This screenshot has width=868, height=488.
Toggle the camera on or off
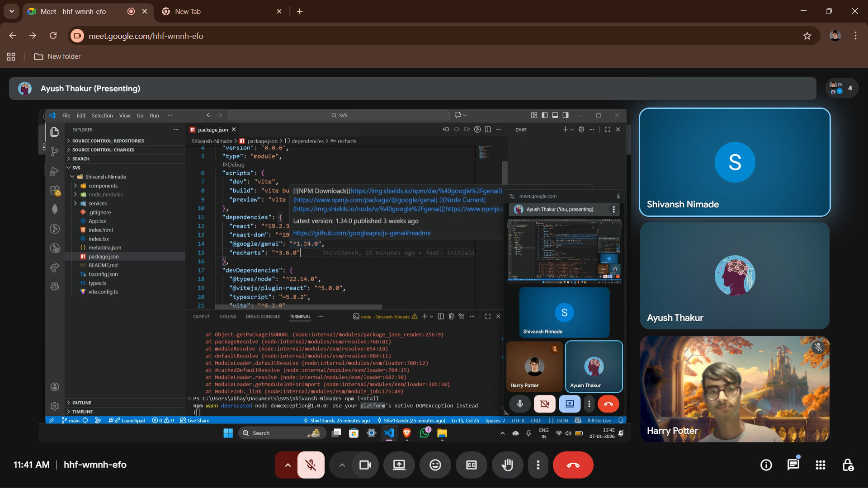[365, 465]
